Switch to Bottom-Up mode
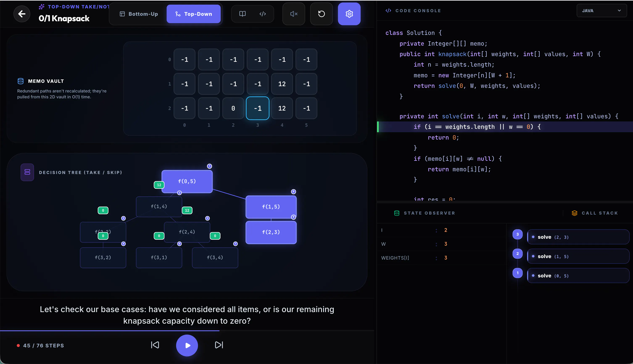 [139, 14]
